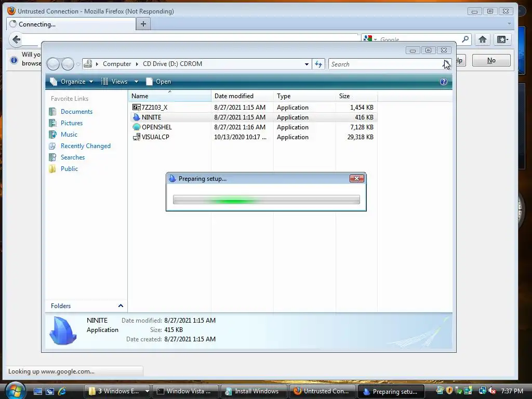This screenshot has width=532, height=399.
Task: Select the OPENSHEL application icon
Action: [x=136, y=127]
